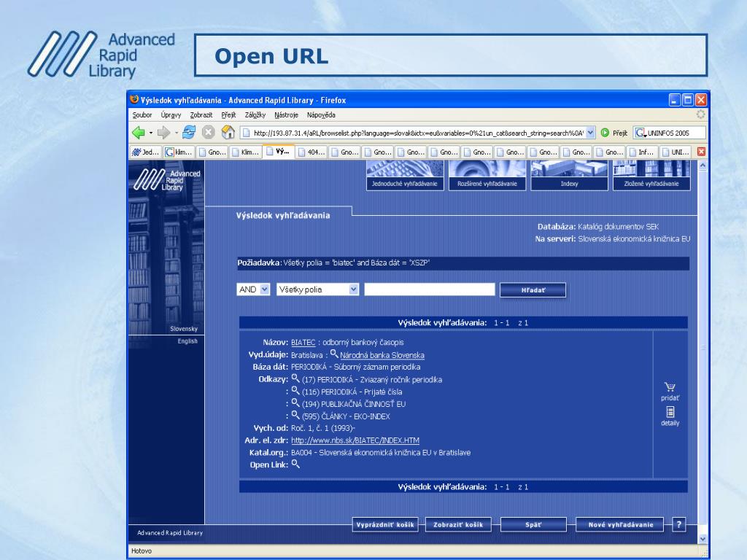The image size is (747, 560).
Task: Click the Hľadať search button
Action: tap(533, 290)
